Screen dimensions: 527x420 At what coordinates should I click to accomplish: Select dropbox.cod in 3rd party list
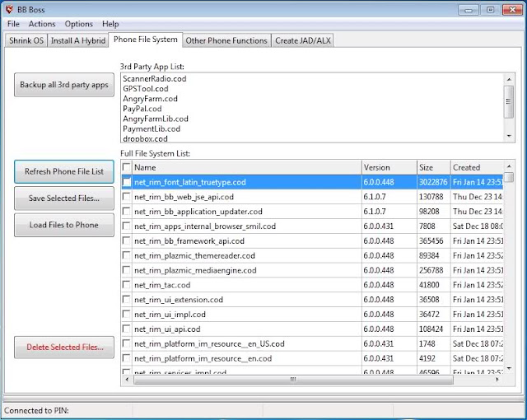coord(145,138)
